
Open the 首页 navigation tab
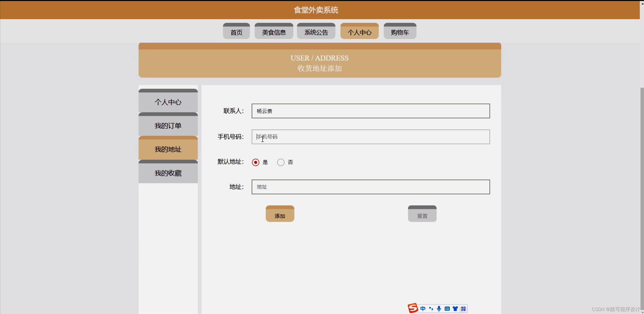(236, 32)
